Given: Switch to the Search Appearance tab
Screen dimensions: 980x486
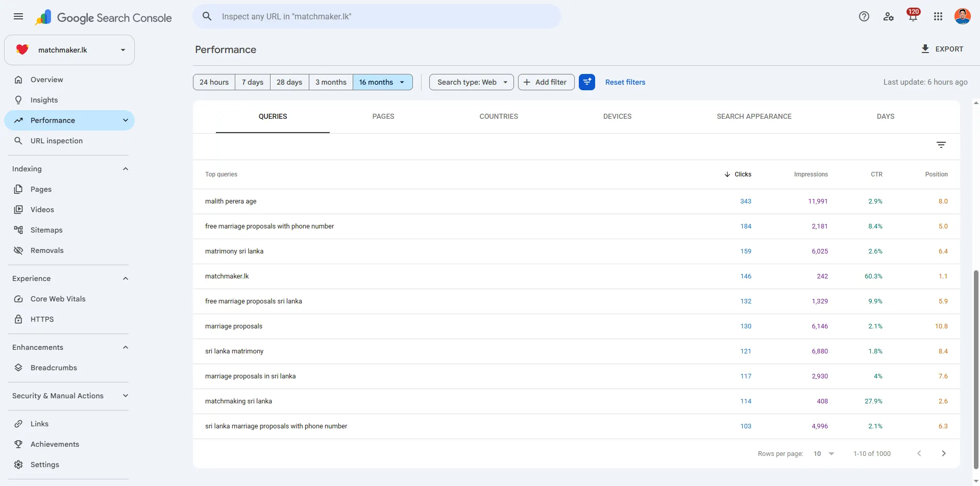Looking at the screenshot, I should click(754, 116).
